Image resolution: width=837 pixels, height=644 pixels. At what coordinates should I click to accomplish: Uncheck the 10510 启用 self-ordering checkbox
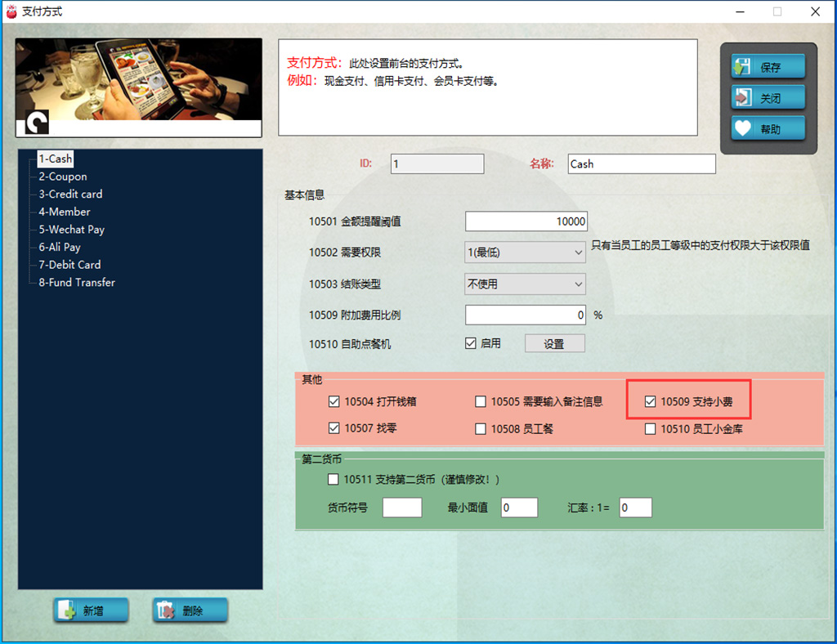[x=471, y=343]
